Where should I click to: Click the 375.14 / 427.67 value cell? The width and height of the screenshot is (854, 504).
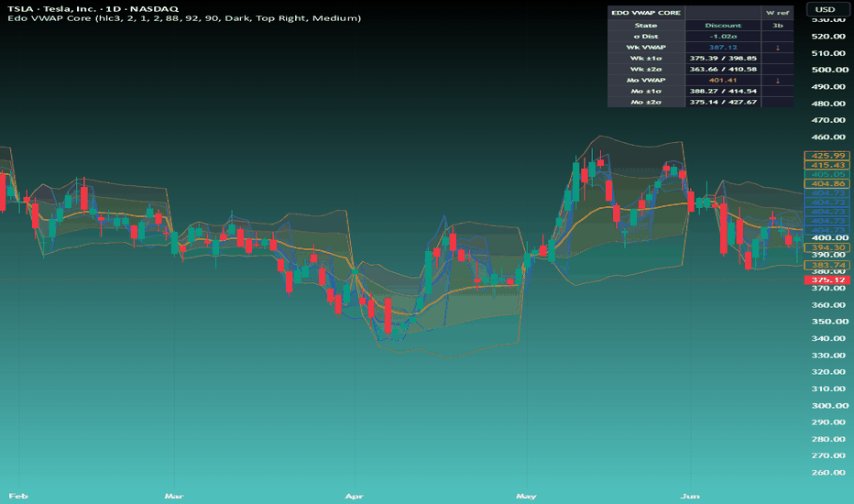coord(723,102)
